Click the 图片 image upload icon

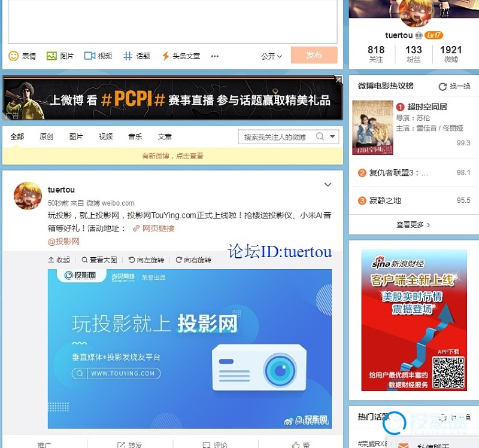point(51,56)
